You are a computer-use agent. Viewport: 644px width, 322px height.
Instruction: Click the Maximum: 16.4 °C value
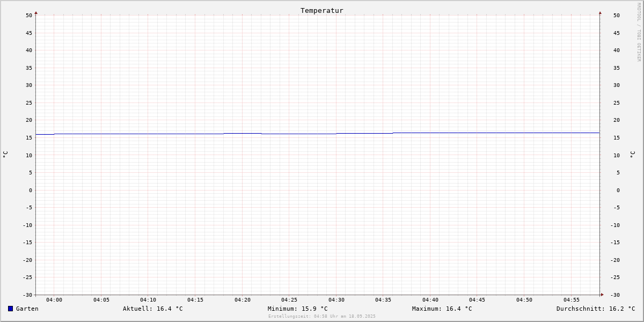[442, 309]
